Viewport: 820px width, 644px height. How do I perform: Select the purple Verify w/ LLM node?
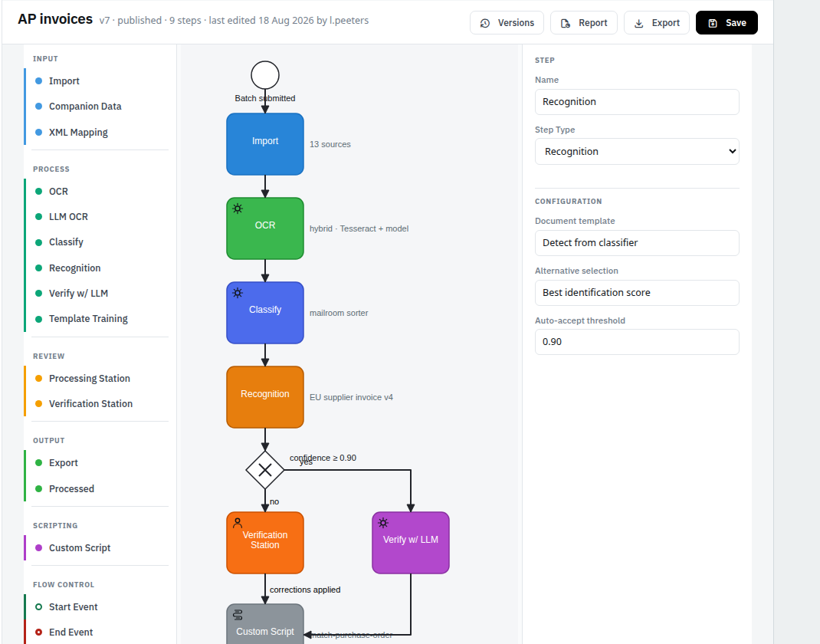[411, 543]
